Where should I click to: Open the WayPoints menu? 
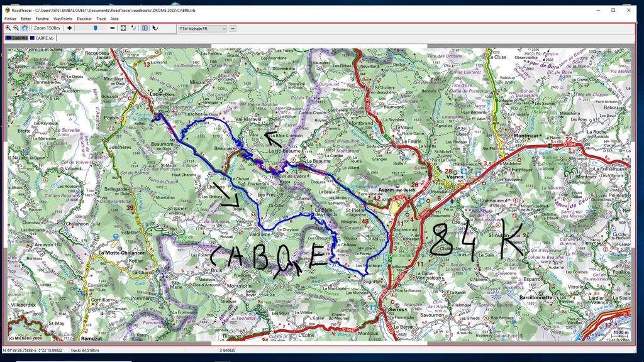(x=62, y=19)
